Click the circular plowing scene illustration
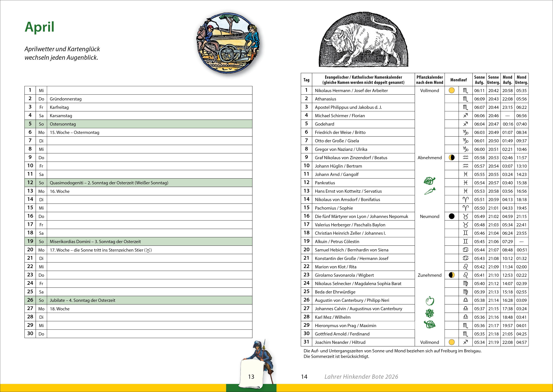The height and width of the screenshot is (392, 553). click(228, 43)
